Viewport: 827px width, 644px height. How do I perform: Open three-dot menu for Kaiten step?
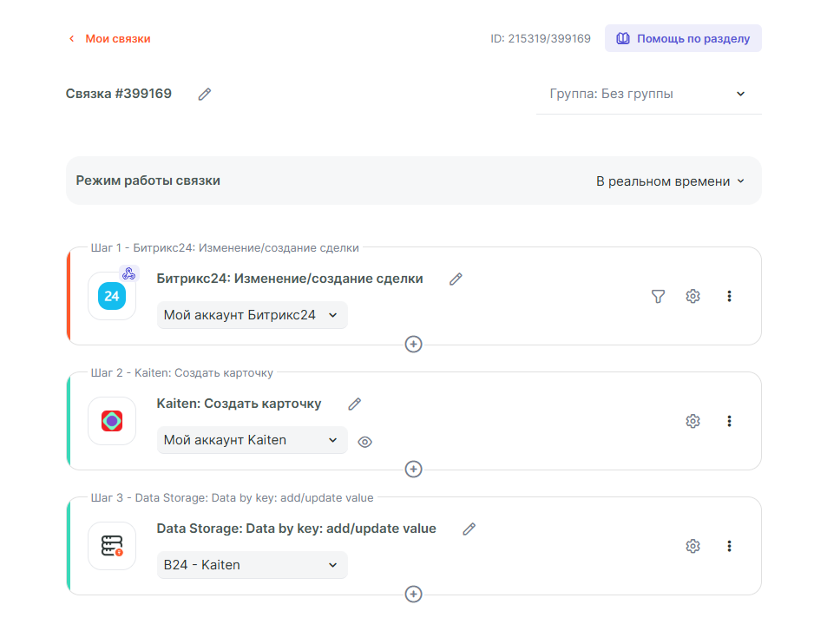(729, 422)
